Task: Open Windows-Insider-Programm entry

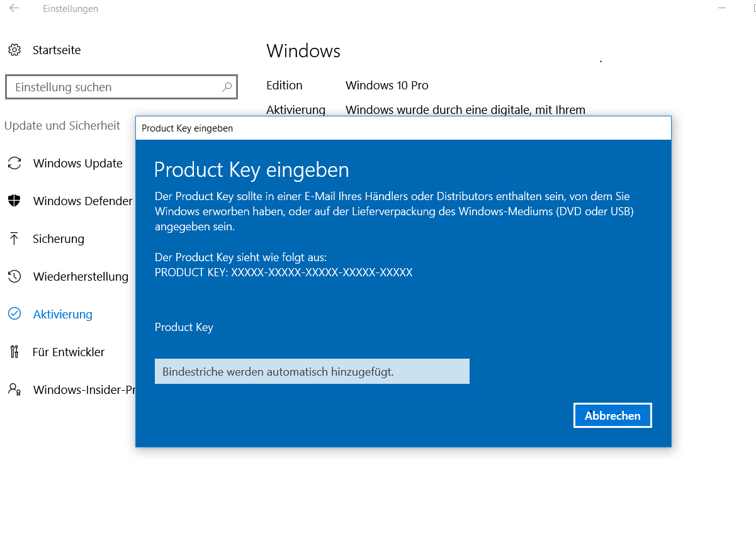Action: click(84, 390)
